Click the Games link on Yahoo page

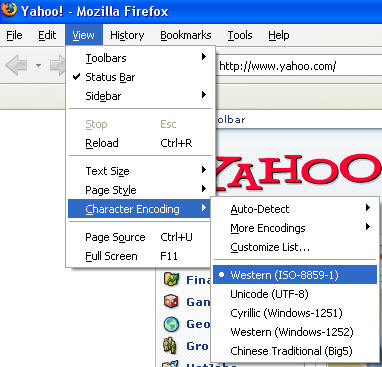tap(199, 302)
